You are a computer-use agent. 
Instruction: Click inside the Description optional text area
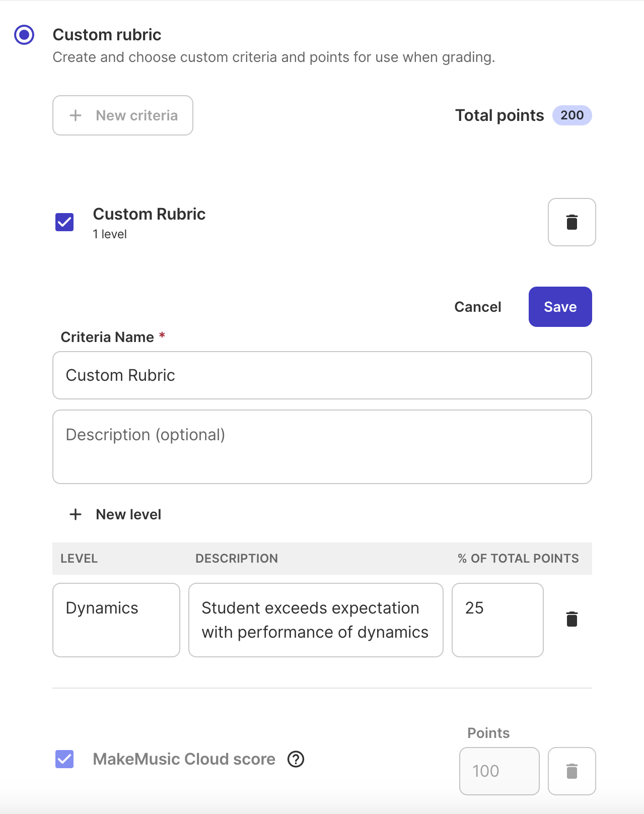coord(322,446)
